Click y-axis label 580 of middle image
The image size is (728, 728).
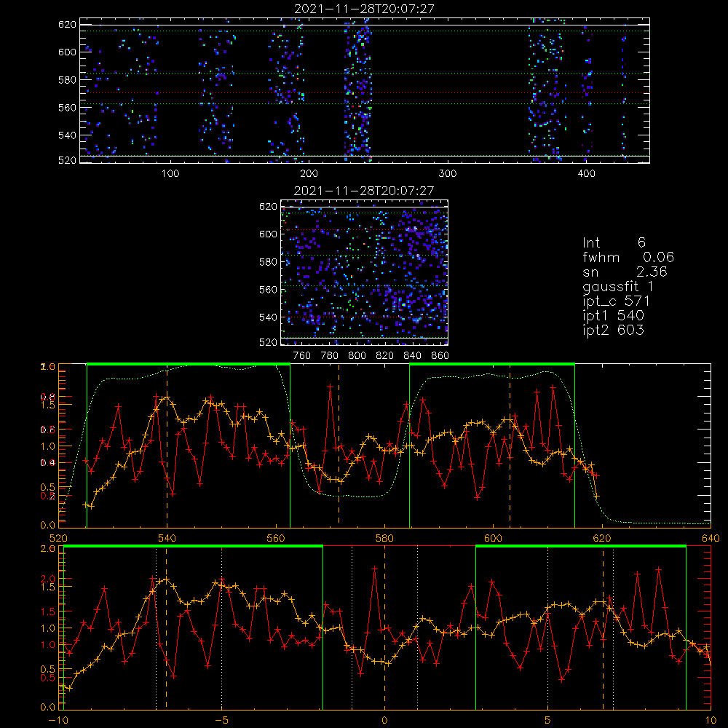[269, 262]
